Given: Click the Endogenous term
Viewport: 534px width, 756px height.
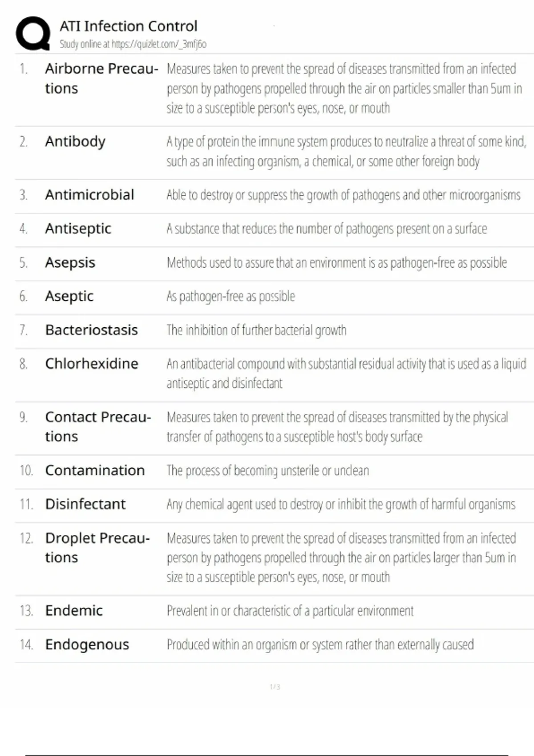Looking at the screenshot, I should (87, 644).
